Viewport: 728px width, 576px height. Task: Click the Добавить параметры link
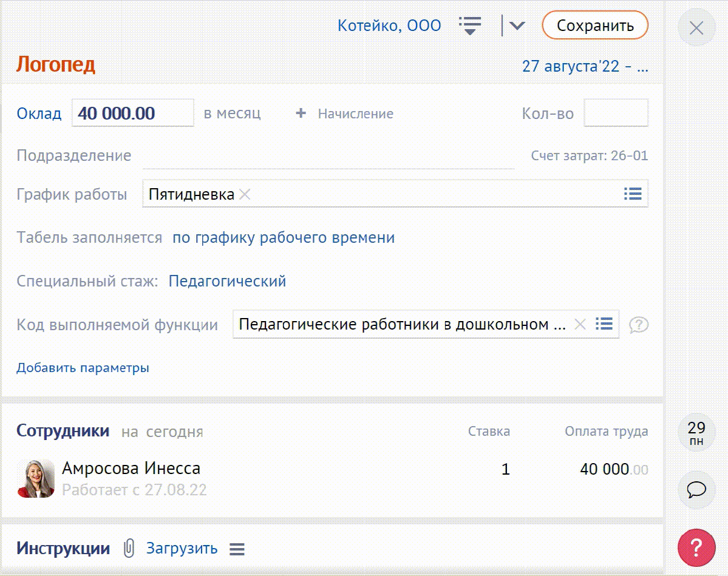tap(83, 368)
